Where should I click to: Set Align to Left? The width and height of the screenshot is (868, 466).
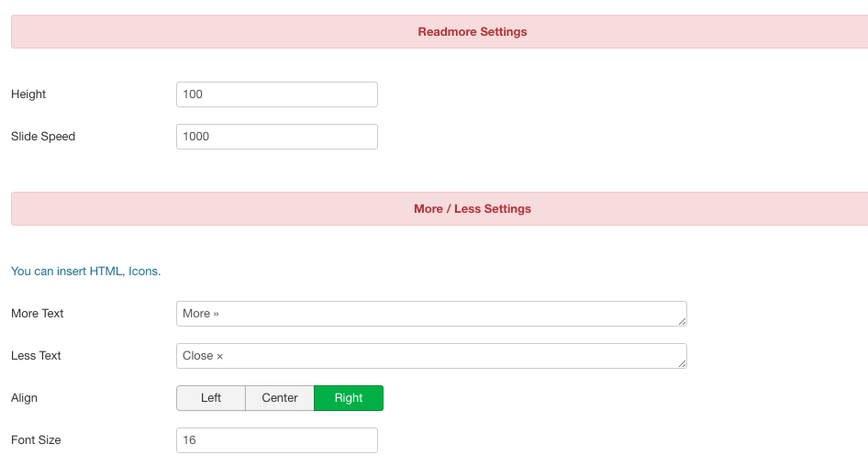click(x=211, y=398)
